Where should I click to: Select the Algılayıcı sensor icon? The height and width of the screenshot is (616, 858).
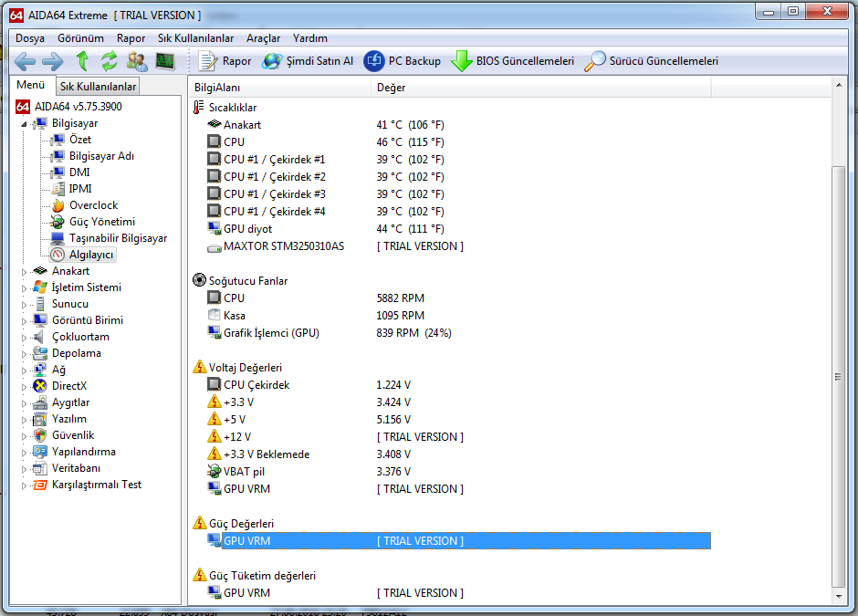click(x=58, y=255)
